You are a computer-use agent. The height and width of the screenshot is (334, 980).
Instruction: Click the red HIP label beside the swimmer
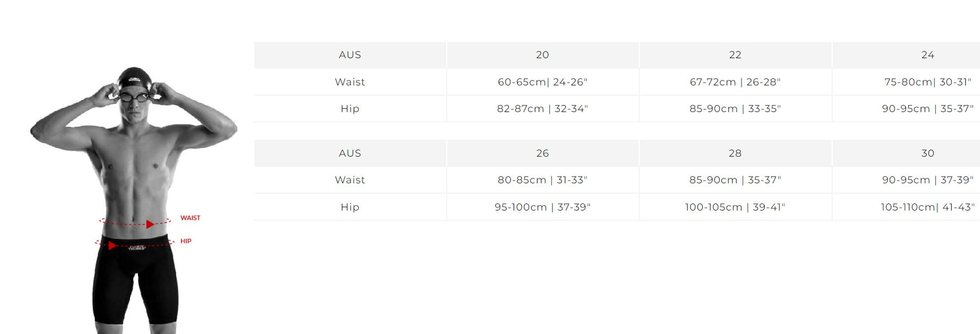coord(186,241)
